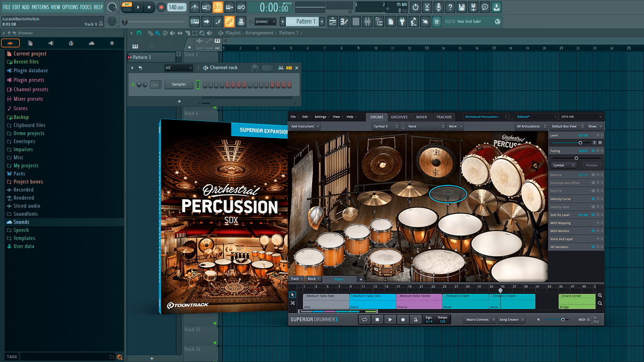Click the More button in instrument bar
The image size is (644, 362).
[x=455, y=126]
